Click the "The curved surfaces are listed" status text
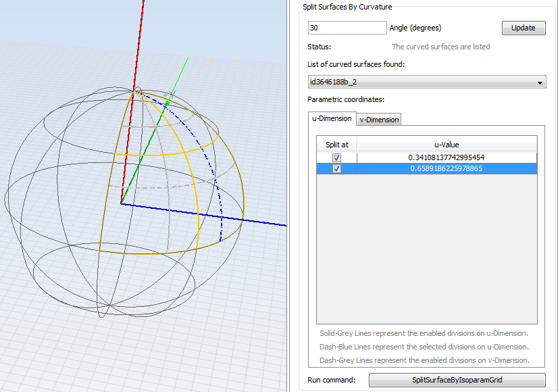Screen dimensions: 558x392 440,47
